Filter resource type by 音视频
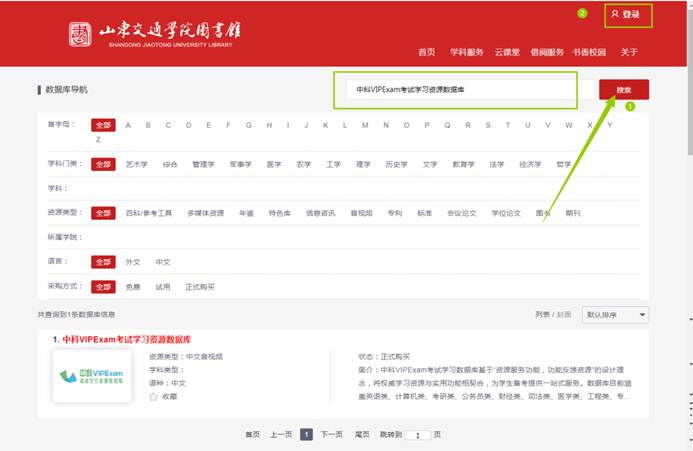 pyautogui.click(x=362, y=213)
